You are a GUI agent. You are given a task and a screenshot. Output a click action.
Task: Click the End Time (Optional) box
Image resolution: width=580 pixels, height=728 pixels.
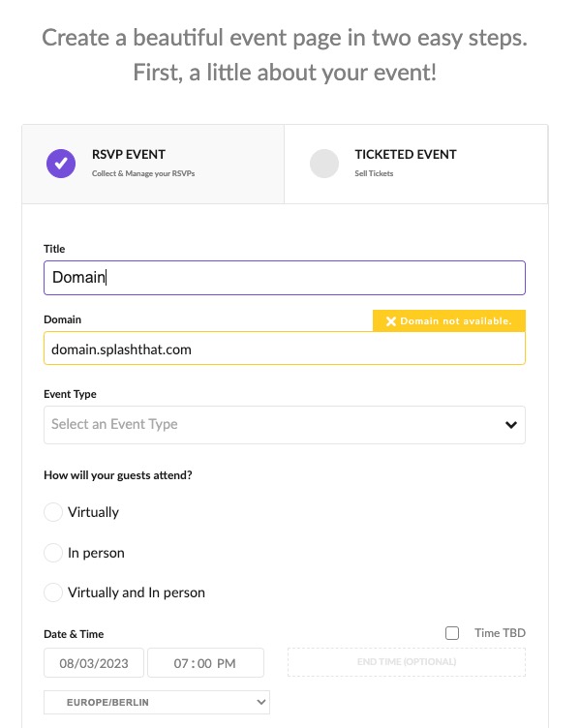click(407, 662)
